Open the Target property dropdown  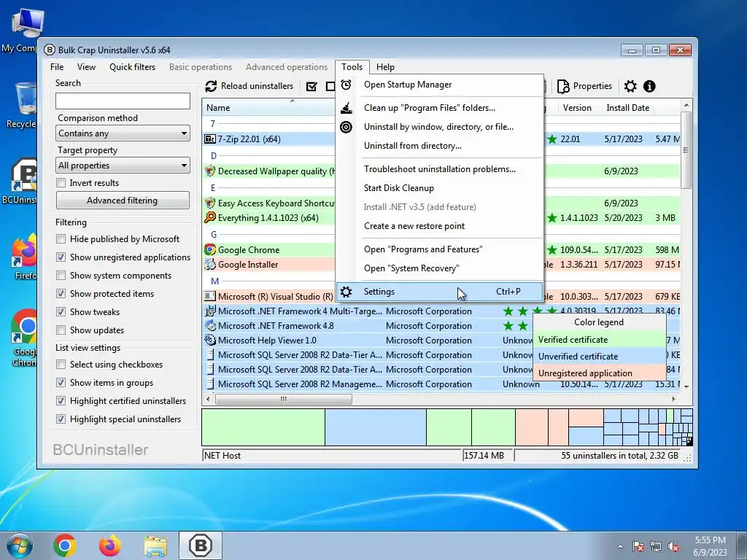123,166
